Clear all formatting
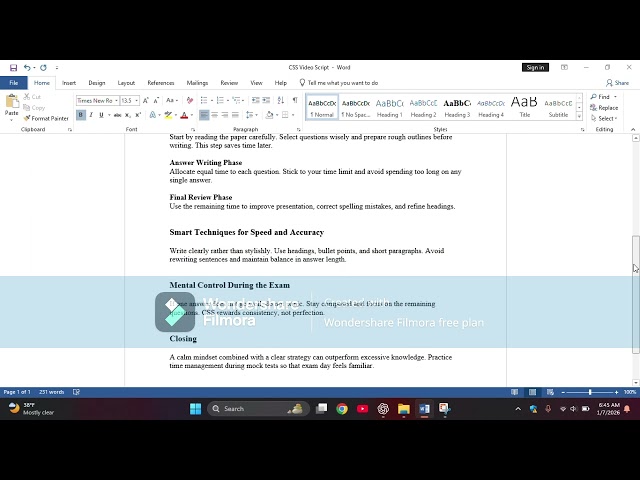The width and height of the screenshot is (640, 480). click(190, 100)
